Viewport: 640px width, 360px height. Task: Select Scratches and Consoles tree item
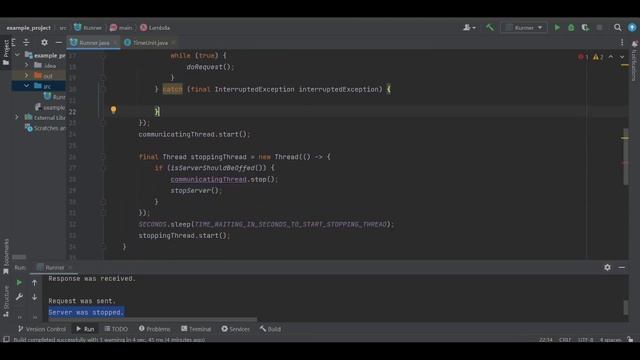[45, 128]
